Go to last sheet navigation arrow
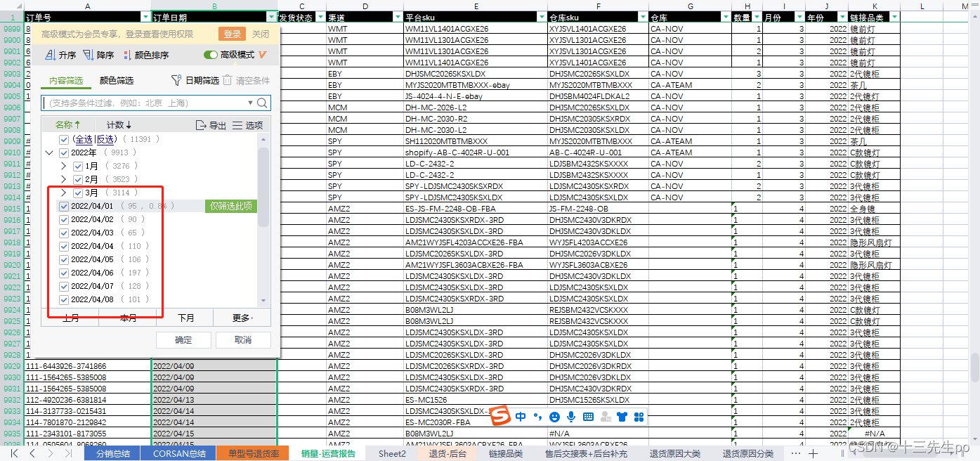The height and width of the screenshot is (461, 980). (x=67, y=454)
